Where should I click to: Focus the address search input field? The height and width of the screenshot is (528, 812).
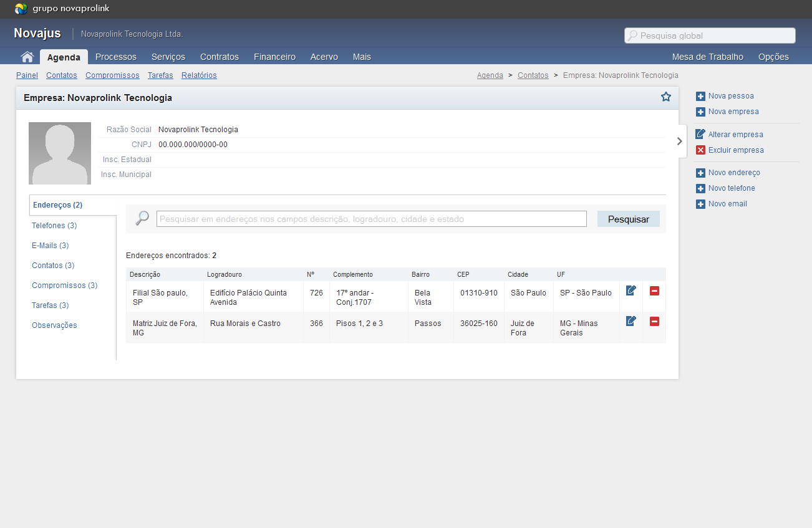point(372,219)
